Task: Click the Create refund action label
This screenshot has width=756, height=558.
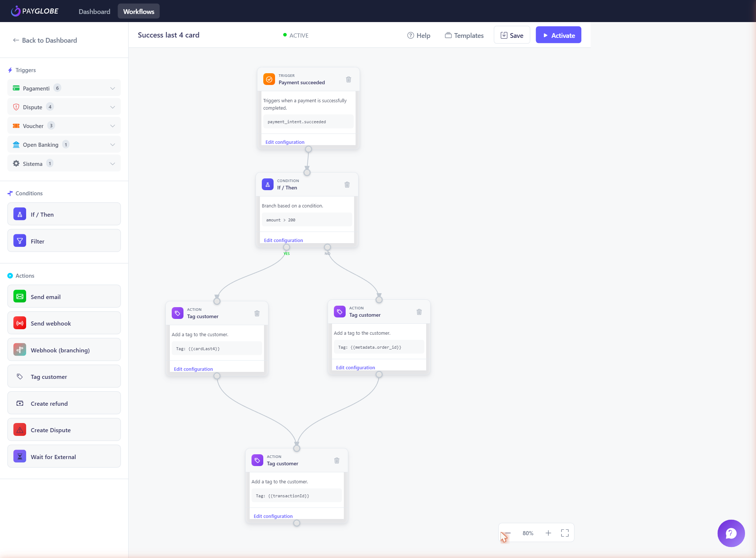Action: 49,404
